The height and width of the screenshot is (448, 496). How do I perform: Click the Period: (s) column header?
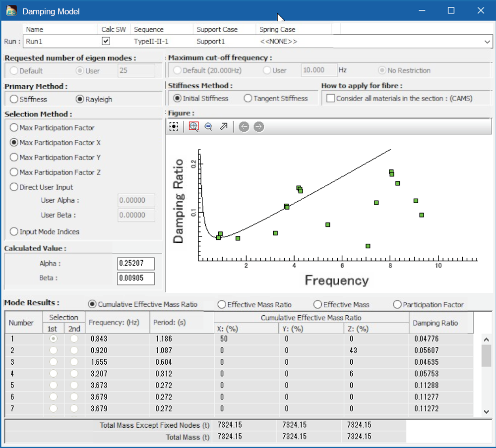pyautogui.click(x=182, y=323)
